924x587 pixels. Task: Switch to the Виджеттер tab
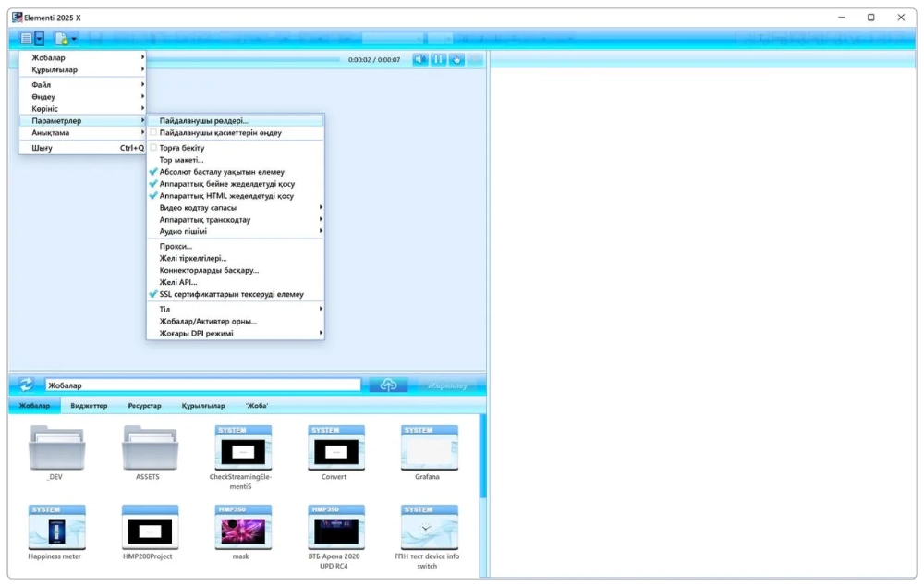pyautogui.click(x=89, y=406)
